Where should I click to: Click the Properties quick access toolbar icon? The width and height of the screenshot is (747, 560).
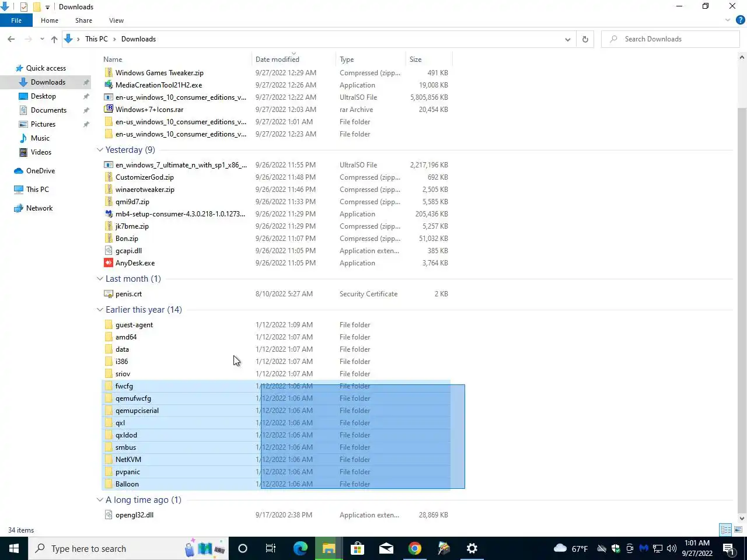pyautogui.click(x=24, y=7)
